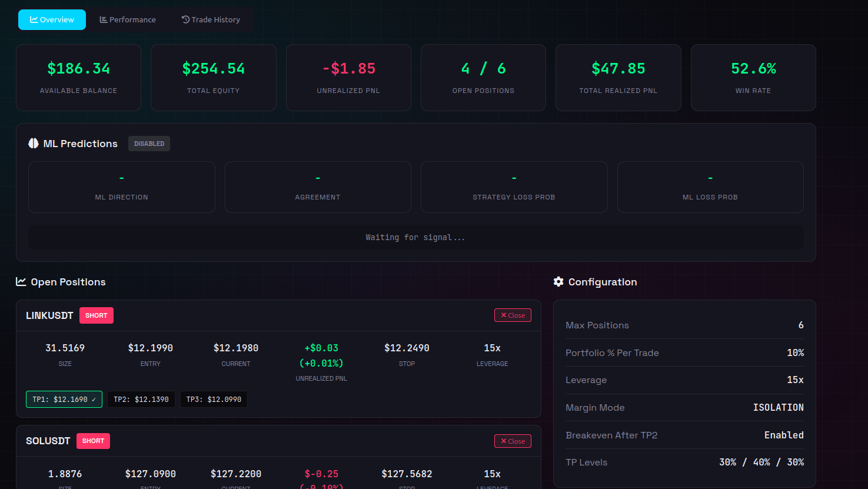The width and height of the screenshot is (868, 489).
Task: Click the X icon inside LINKUSDT Close button
Action: 503,315
